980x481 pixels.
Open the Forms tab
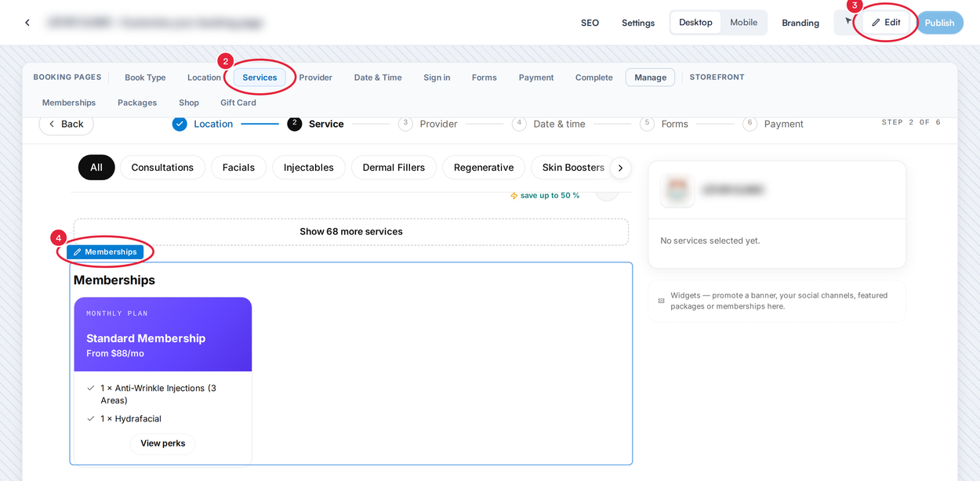[x=484, y=78]
